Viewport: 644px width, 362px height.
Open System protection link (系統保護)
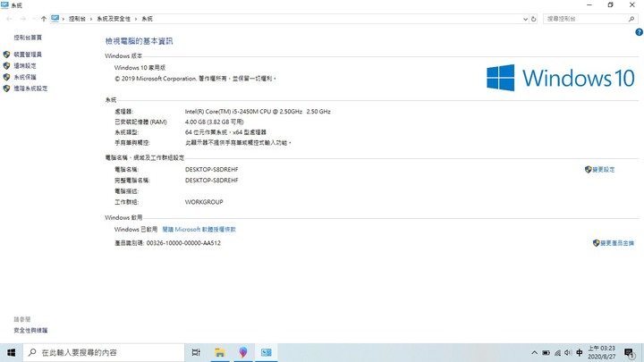click(x=25, y=77)
